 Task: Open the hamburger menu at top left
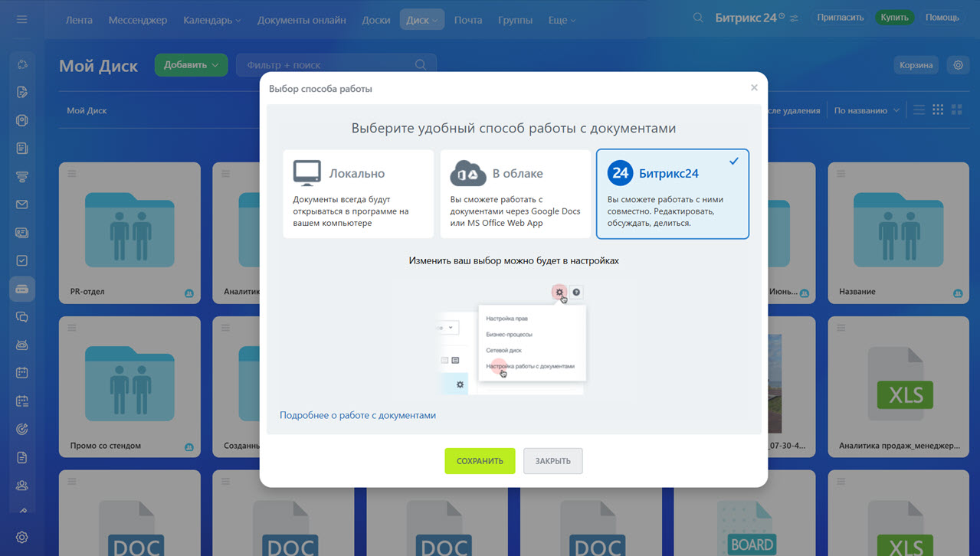click(x=21, y=19)
